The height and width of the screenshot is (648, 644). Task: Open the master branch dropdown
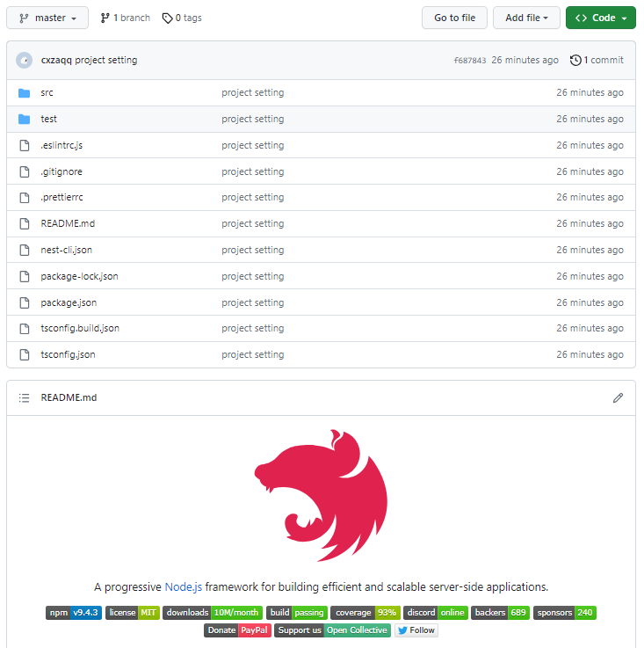point(47,18)
